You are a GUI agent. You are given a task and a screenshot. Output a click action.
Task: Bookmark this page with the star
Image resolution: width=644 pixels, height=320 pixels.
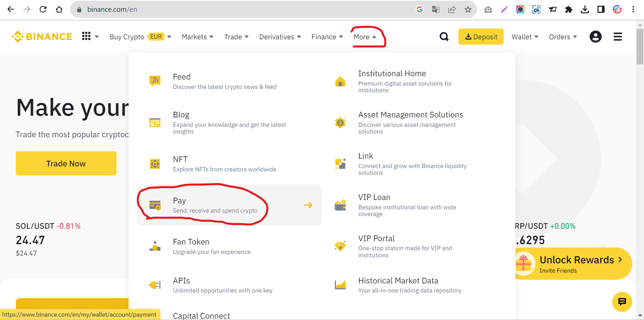coord(468,9)
